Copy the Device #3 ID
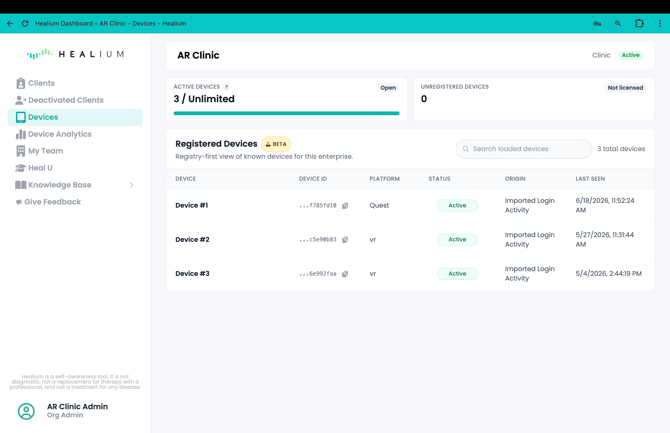 click(345, 274)
